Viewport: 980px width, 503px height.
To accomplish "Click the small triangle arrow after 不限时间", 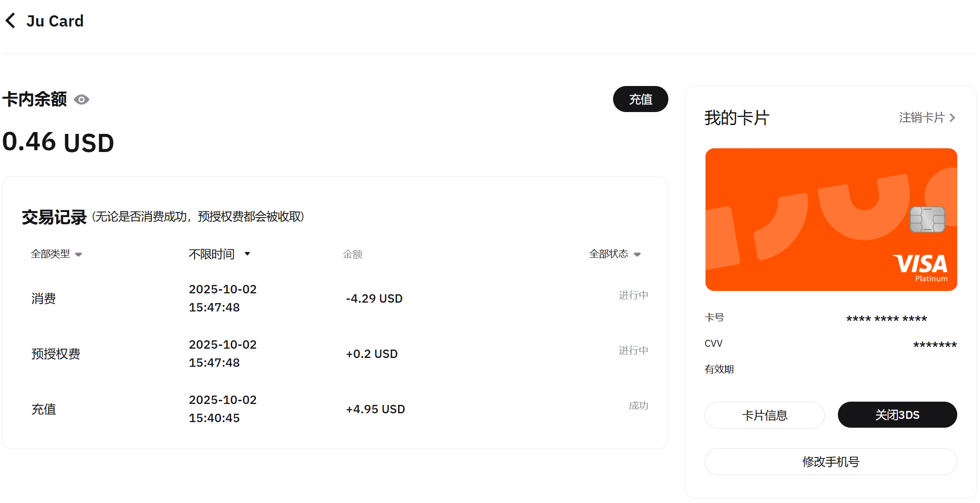I will (248, 254).
